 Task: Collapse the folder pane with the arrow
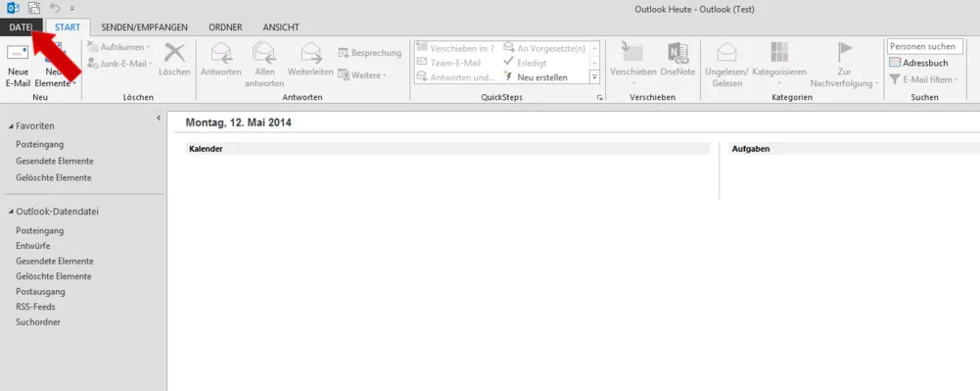[x=159, y=118]
